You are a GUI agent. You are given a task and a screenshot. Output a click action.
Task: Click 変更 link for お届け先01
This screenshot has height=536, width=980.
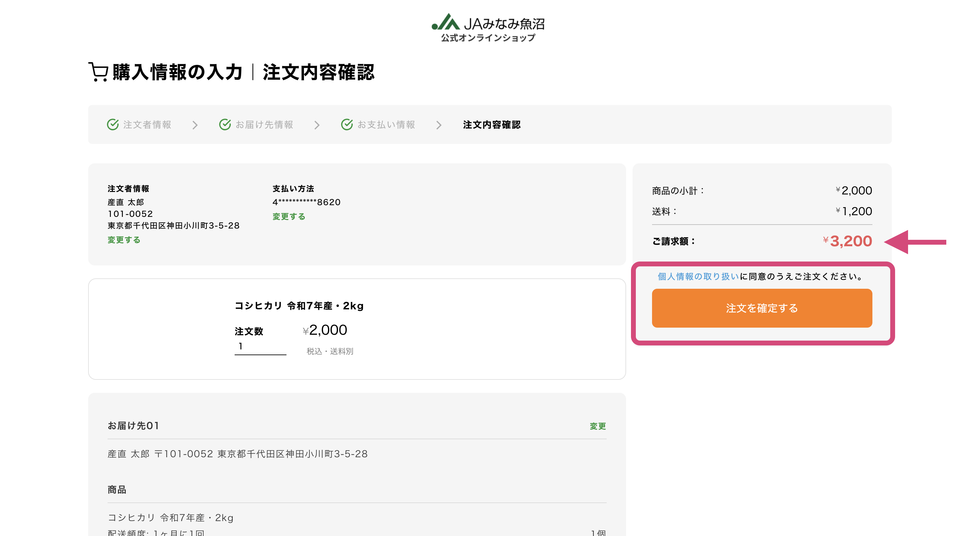coord(597,426)
